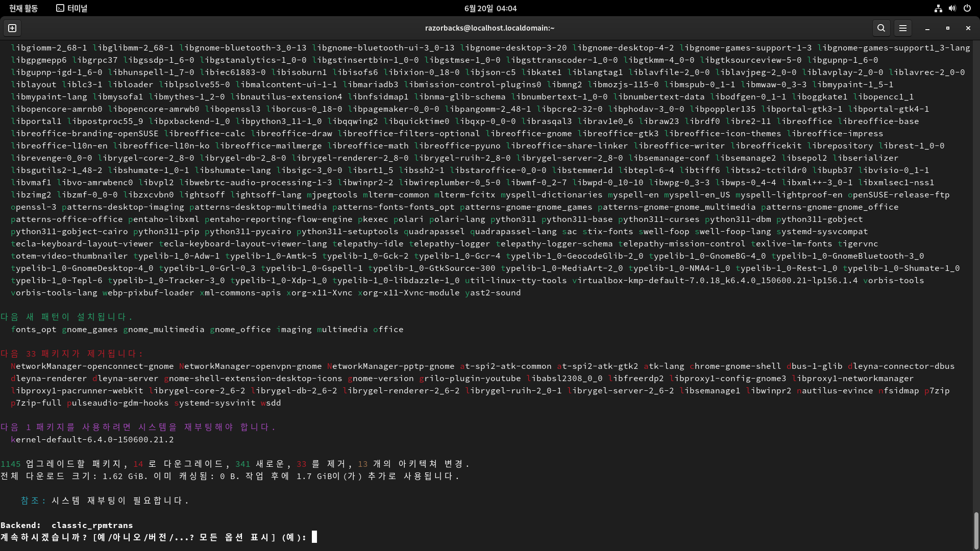The width and height of the screenshot is (980, 551).
Task: Minimize the terminal window
Action: (x=927, y=28)
